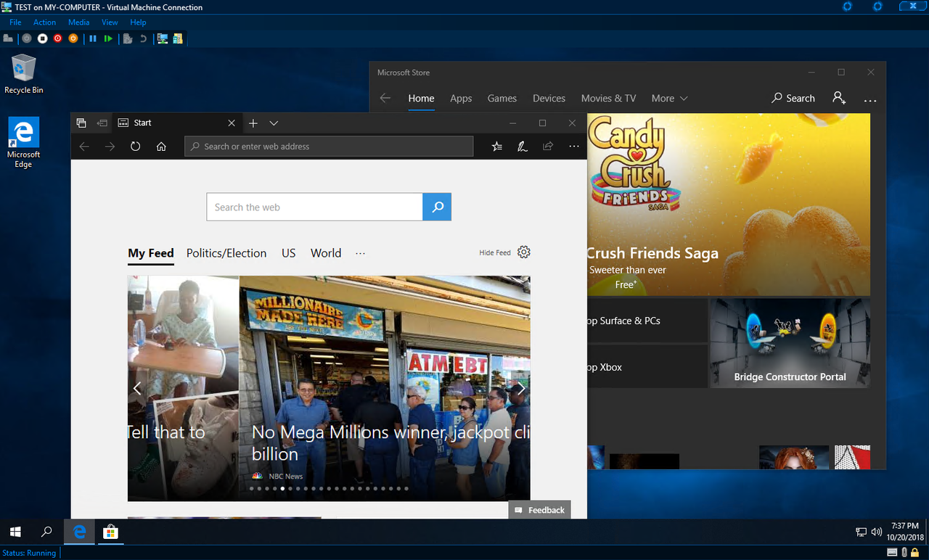Open the Windows Start button

point(15,532)
